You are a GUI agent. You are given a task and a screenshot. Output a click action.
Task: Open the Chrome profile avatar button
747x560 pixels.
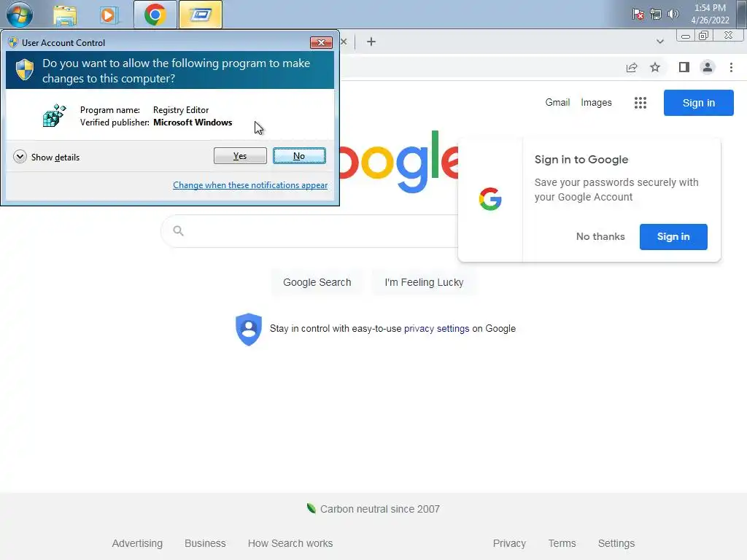tap(708, 68)
